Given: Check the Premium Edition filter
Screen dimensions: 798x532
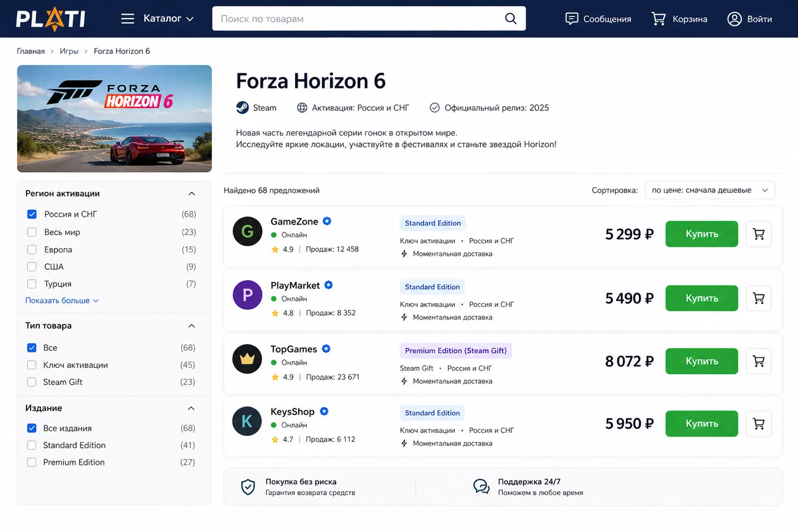Looking at the screenshot, I should (32, 462).
